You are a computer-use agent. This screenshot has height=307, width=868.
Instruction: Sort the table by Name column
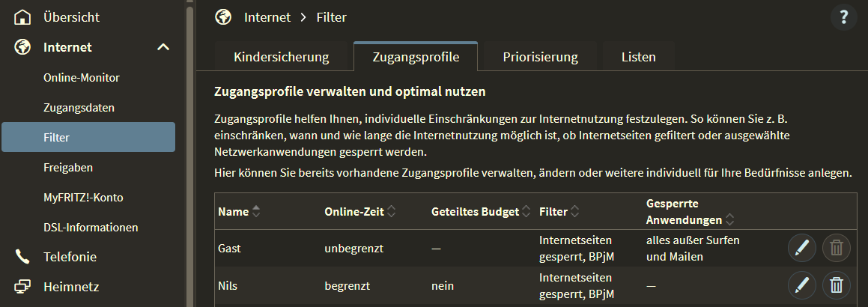tap(257, 212)
